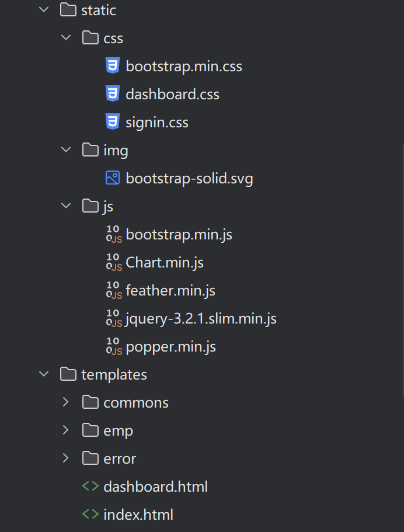Collapse the templates folder chevron
The image size is (404, 532).
click(44, 374)
